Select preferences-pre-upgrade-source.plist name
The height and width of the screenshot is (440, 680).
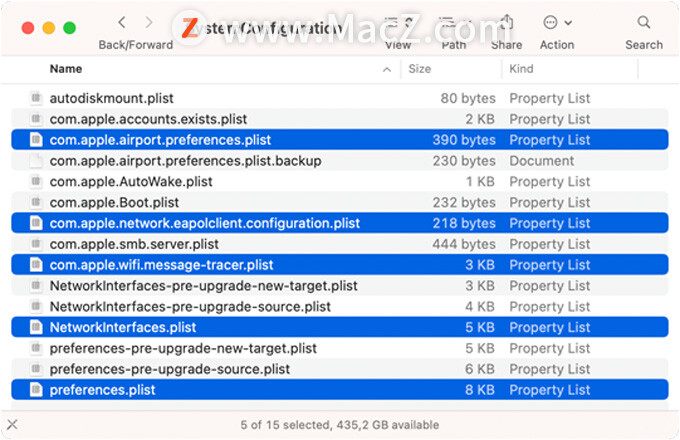170,369
